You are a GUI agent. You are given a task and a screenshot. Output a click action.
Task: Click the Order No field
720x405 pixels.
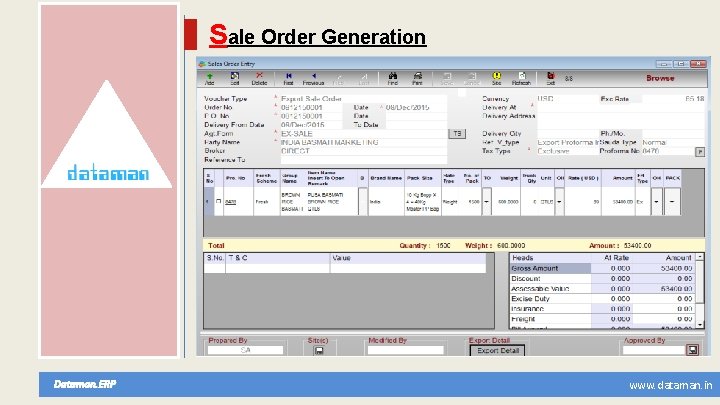pos(311,107)
